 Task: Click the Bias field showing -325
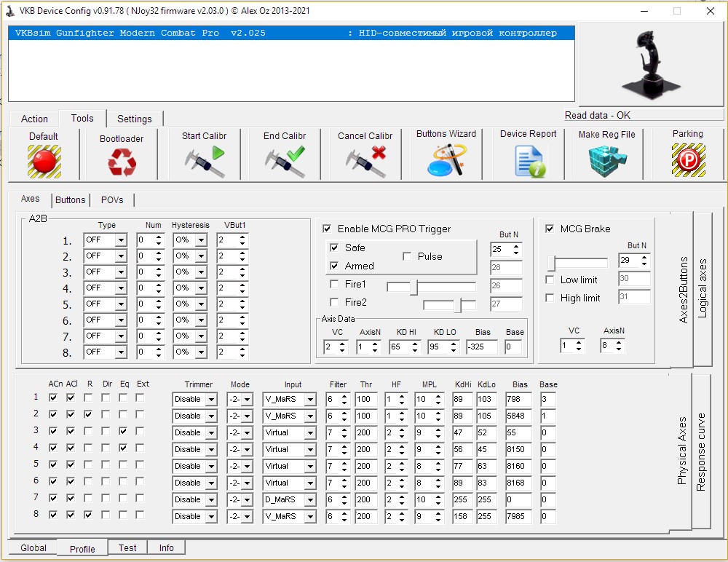pyautogui.click(x=482, y=347)
